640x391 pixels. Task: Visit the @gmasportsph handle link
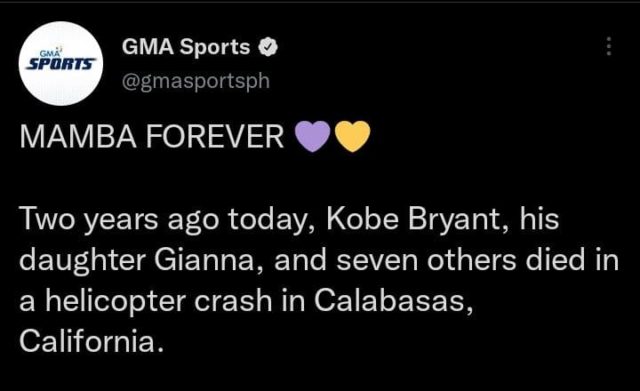coord(196,81)
